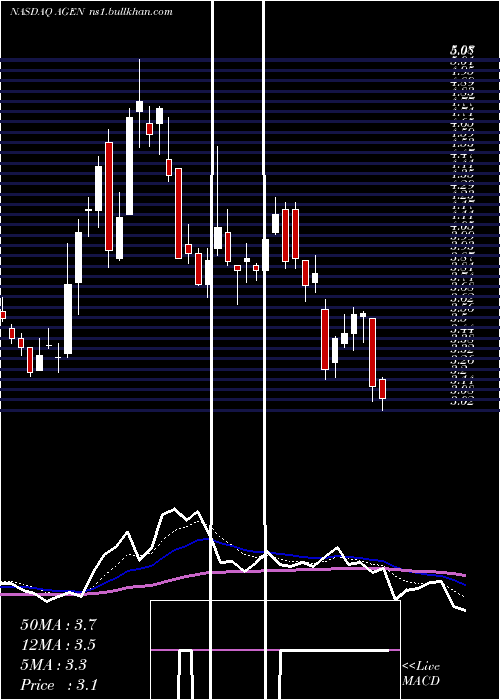
Task: Click the NASDAQ AGEN chart title
Action: [91, 12]
